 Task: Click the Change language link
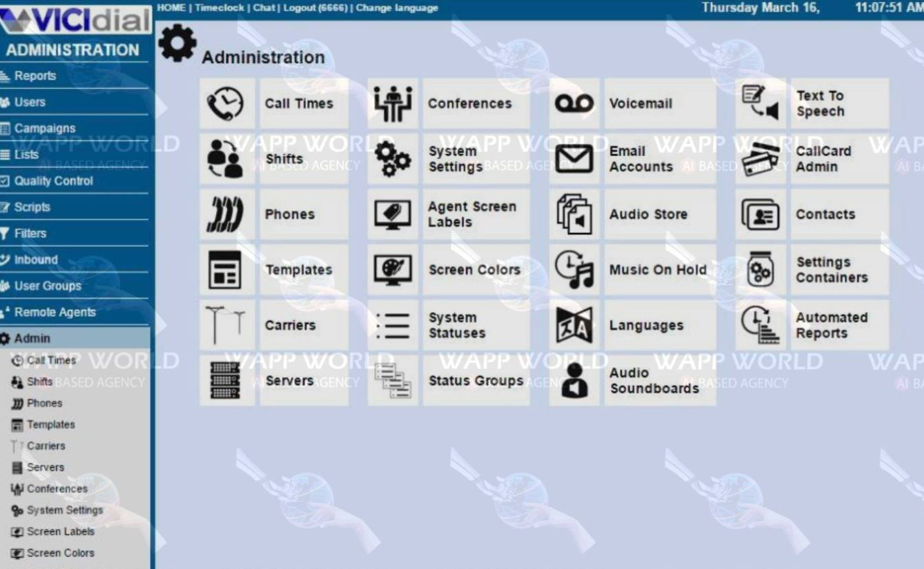396,8
